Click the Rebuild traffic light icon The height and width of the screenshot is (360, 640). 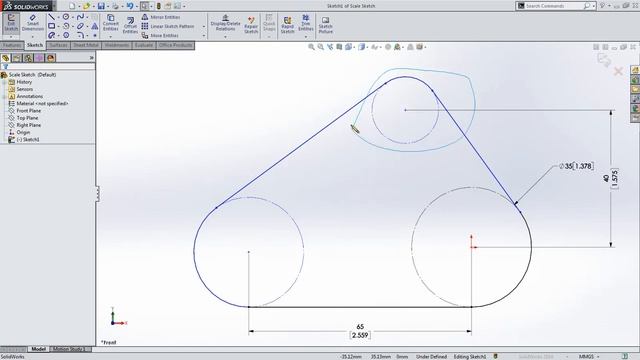[x=159, y=6]
